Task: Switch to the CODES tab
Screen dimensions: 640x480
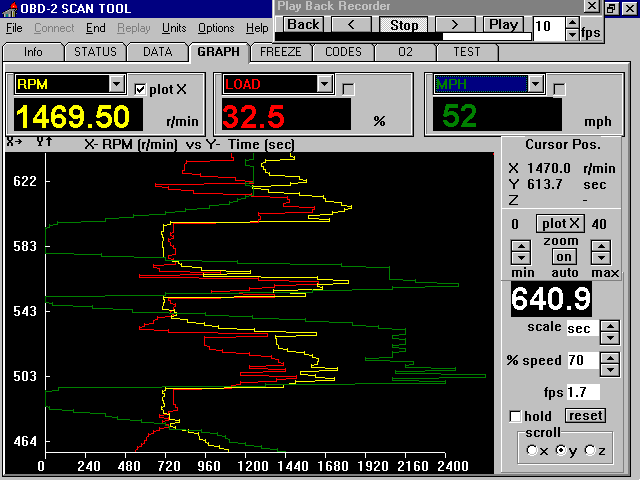Action: tap(345, 52)
